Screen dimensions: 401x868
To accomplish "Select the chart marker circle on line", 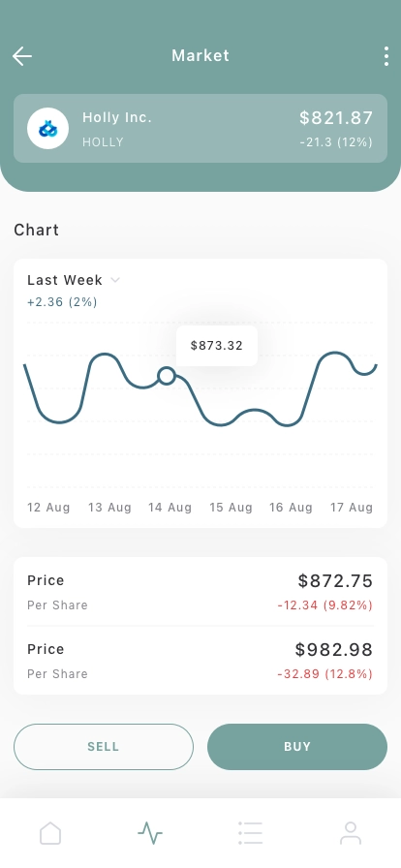I will [167, 376].
